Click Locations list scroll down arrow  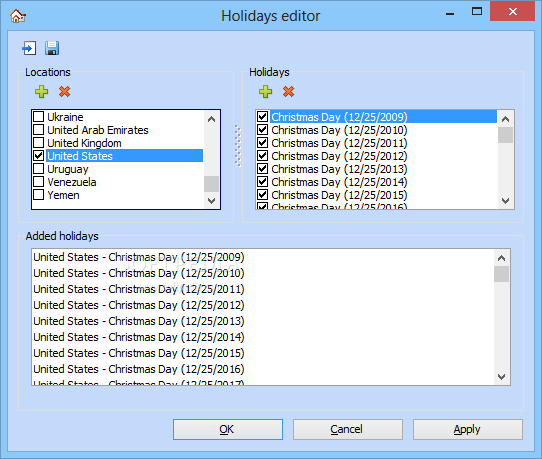click(212, 200)
